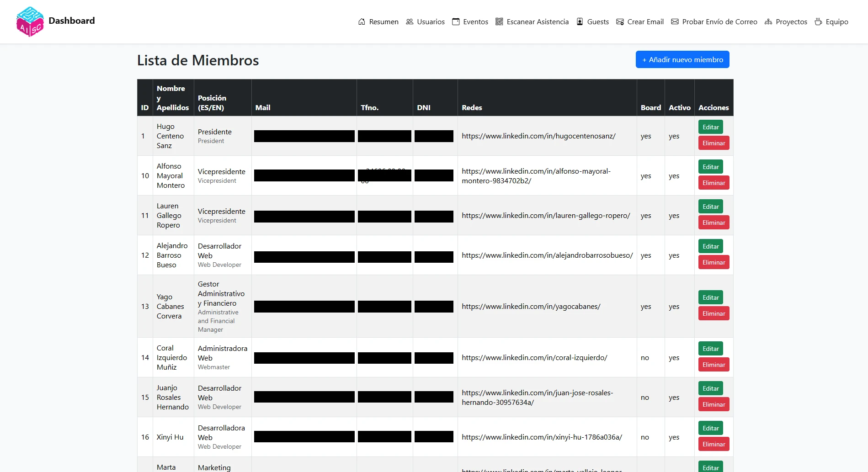This screenshot has height=472, width=868.
Task: Edit Juanjo Rosales Hernando
Action: click(x=710, y=388)
